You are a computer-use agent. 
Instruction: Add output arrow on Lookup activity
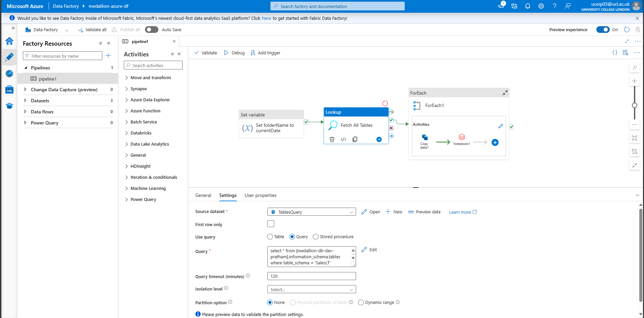coord(379,139)
